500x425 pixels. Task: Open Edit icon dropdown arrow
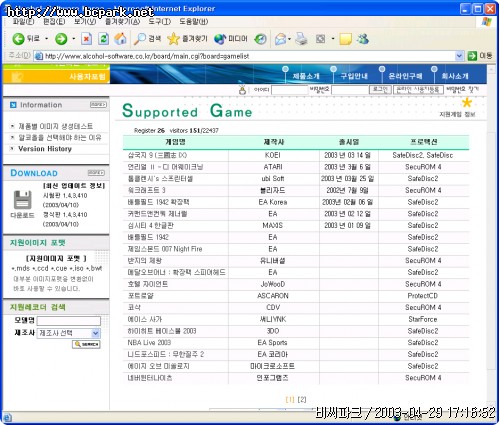(x=333, y=39)
